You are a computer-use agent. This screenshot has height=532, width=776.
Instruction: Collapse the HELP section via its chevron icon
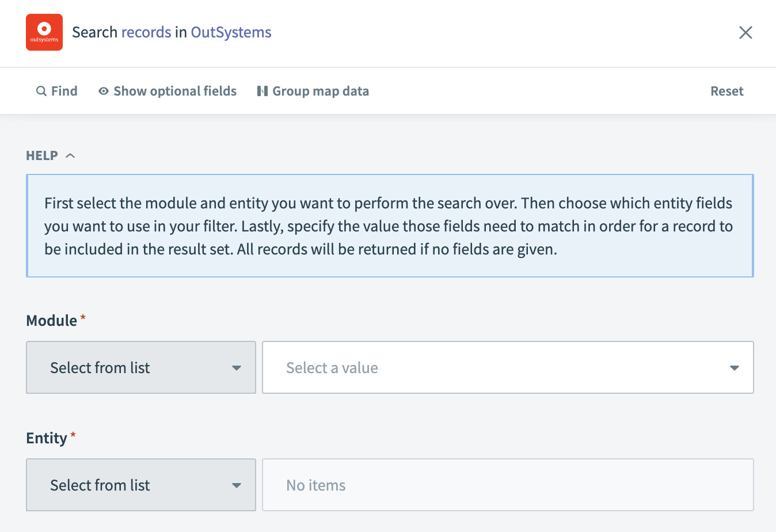tap(70, 155)
